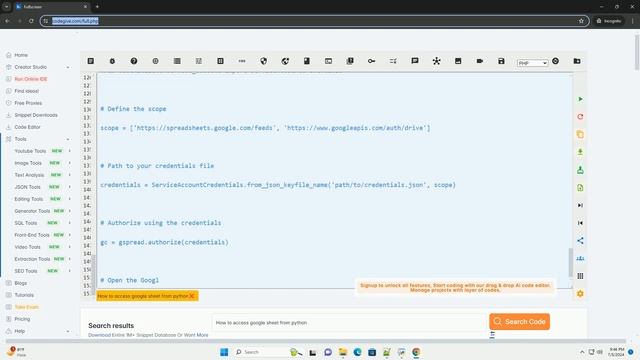Screen dimensions: 640x360
Task: Click the green download arrow icon
Action: pyautogui.click(x=580, y=152)
